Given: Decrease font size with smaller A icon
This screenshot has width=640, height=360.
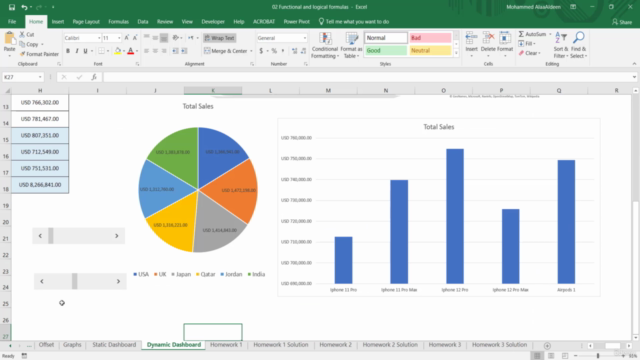Looking at the screenshot, I should tap(135, 38).
